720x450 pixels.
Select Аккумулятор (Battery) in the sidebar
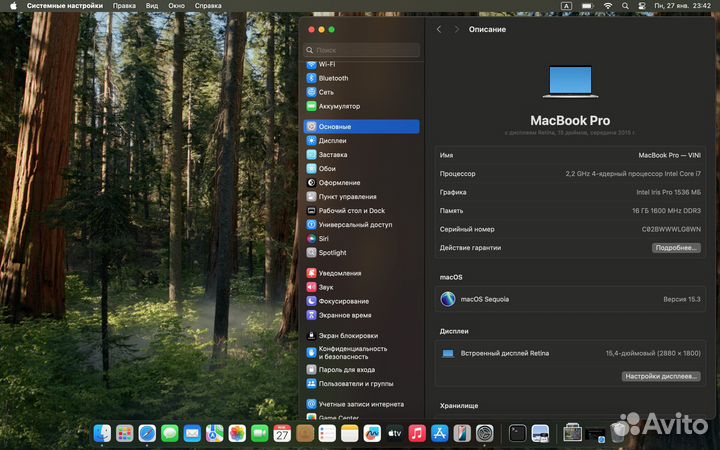point(339,106)
